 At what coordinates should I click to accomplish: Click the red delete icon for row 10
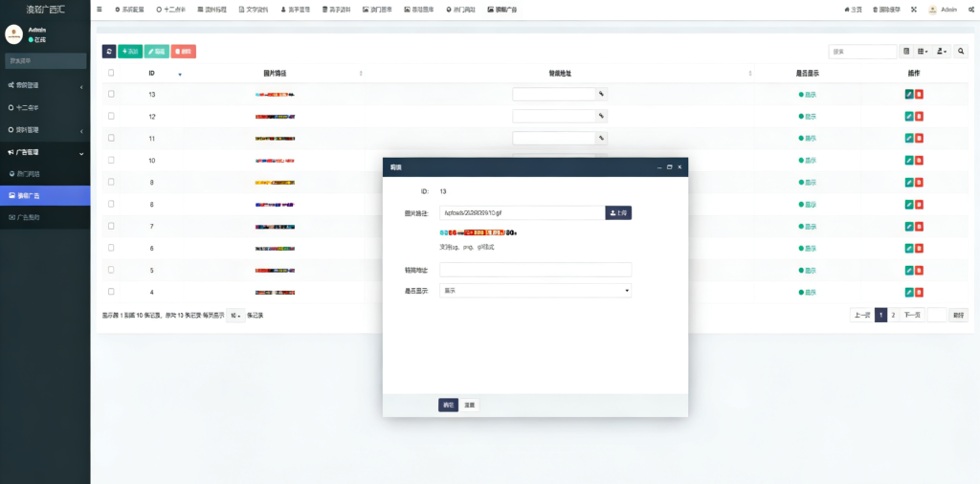(x=920, y=161)
